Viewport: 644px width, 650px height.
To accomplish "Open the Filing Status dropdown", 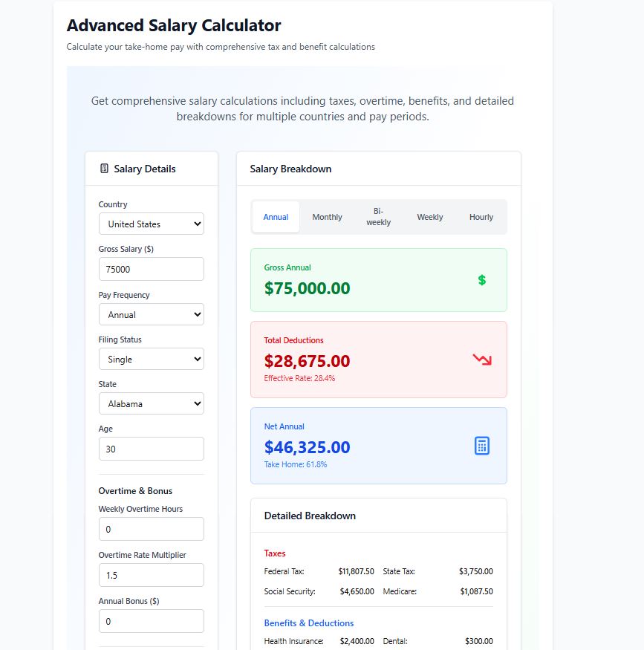I will click(x=152, y=359).
